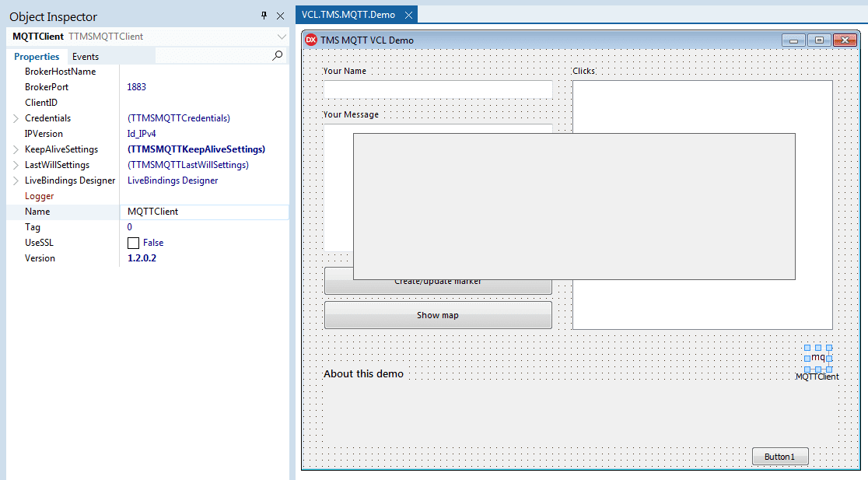Viewport: 868px width, 480px height.
Task: Select the Your Name label
Action: 345,71
